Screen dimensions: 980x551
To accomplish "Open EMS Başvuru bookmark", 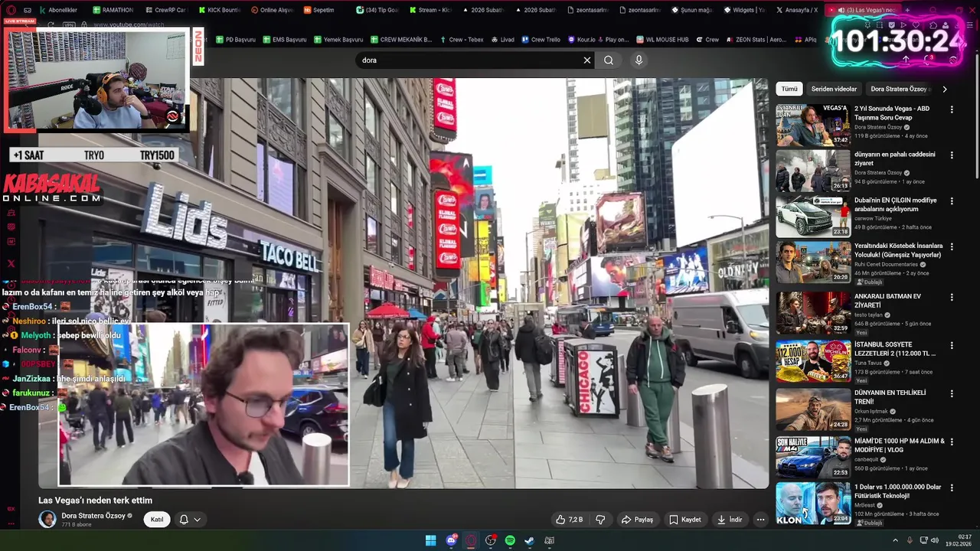I will 283,40.
